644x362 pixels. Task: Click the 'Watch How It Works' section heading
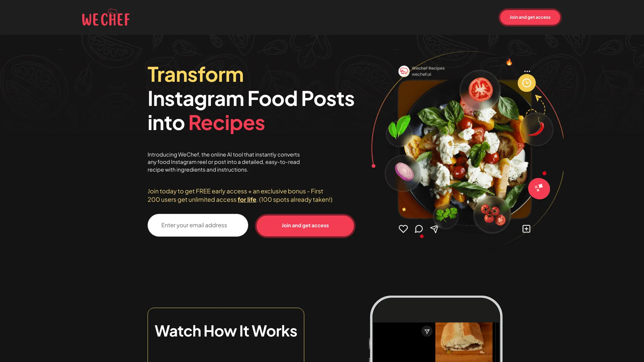coord(226,330)
